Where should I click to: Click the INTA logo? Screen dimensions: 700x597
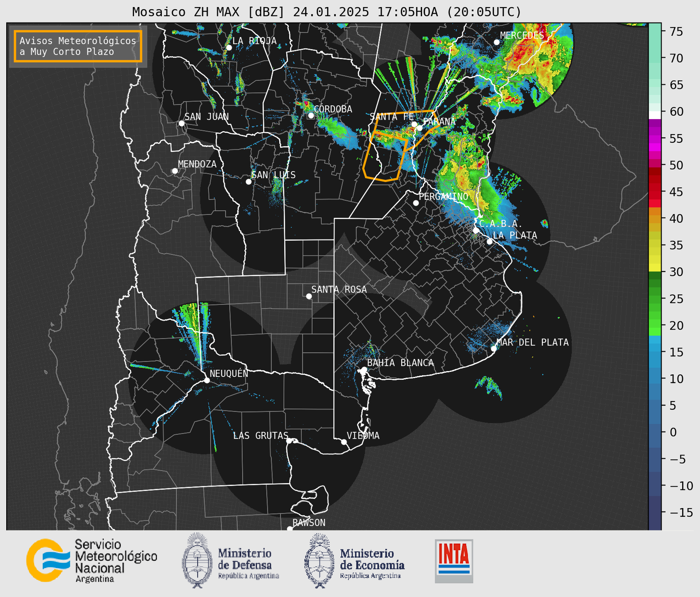pos(454,561)
